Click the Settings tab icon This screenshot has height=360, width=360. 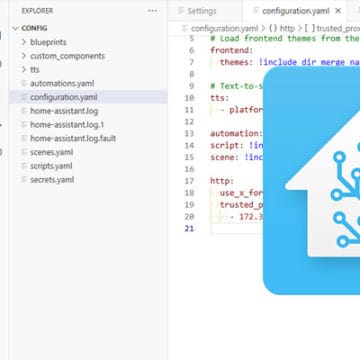coord(181,11)
